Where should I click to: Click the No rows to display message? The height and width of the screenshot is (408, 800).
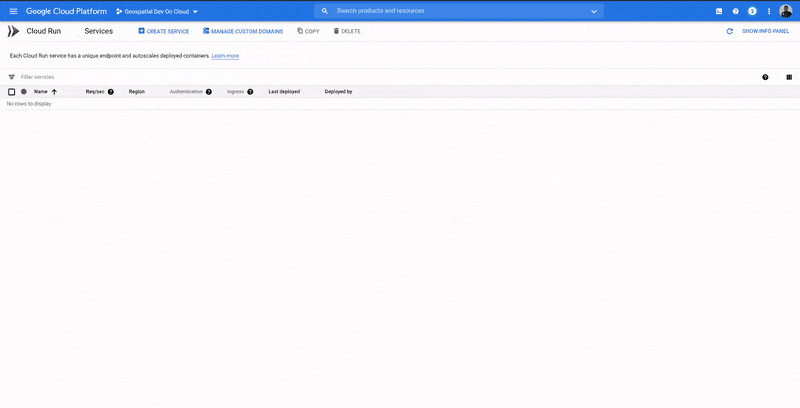point(29,104)
